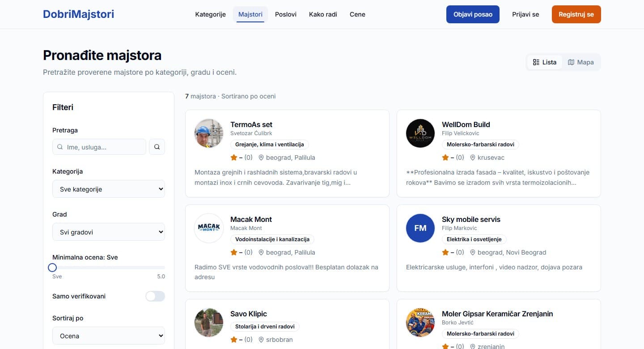Open Moler Gipsar Keramičar Zrenjanin avatar

(x=420, y=323)
